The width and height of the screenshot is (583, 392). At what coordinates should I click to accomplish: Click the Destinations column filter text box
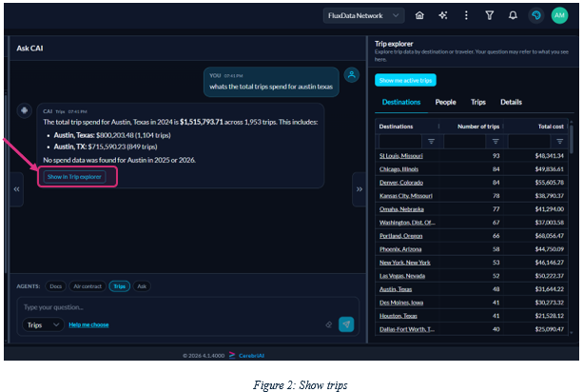tap(400, 142)
